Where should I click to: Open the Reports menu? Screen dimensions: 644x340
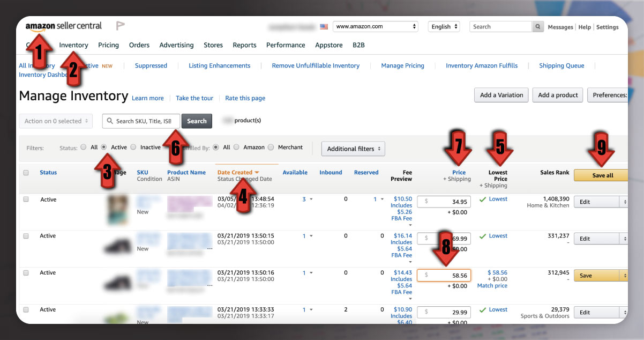click(x=244, y=45)
